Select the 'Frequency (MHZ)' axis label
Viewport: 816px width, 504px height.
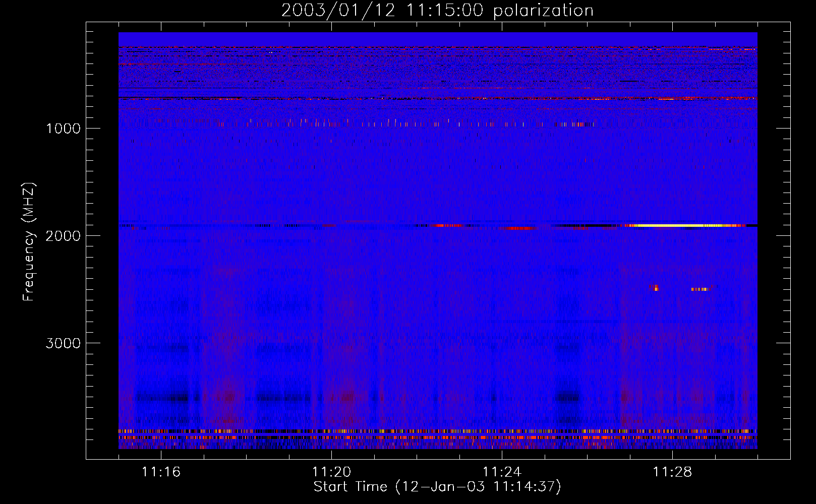coord(29,241)
